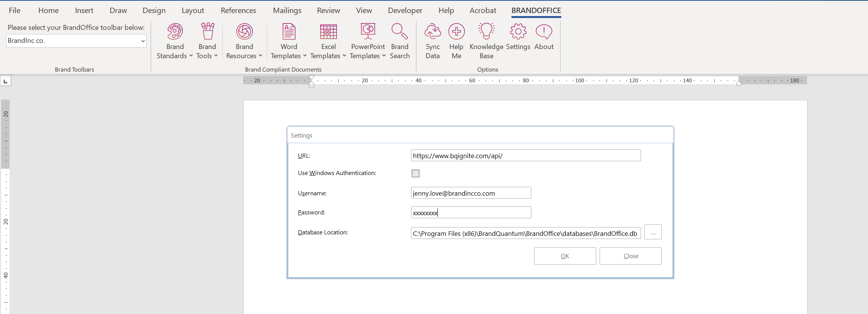Switch to the Acrobat tab

[x=483, y=10]
